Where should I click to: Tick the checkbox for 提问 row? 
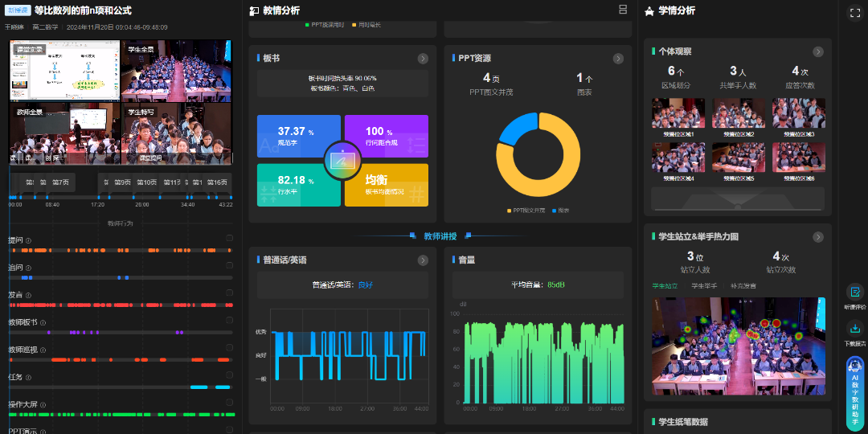point(230,238)
